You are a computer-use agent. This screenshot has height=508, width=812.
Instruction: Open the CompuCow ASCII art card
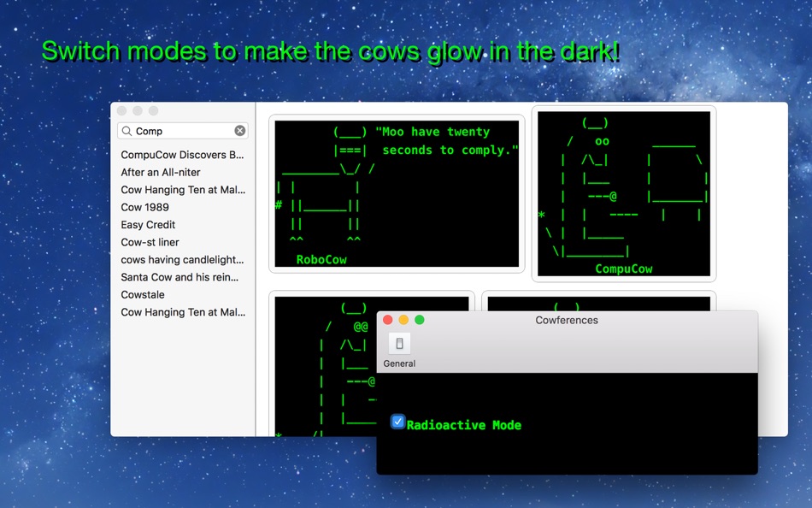pyautogui.click(x=624, y=194)
